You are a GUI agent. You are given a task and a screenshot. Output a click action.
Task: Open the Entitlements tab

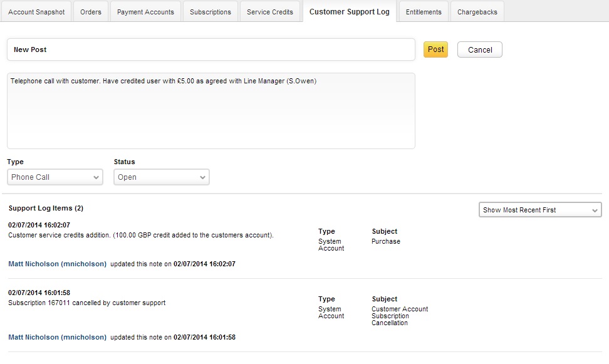tap(424, 12)
